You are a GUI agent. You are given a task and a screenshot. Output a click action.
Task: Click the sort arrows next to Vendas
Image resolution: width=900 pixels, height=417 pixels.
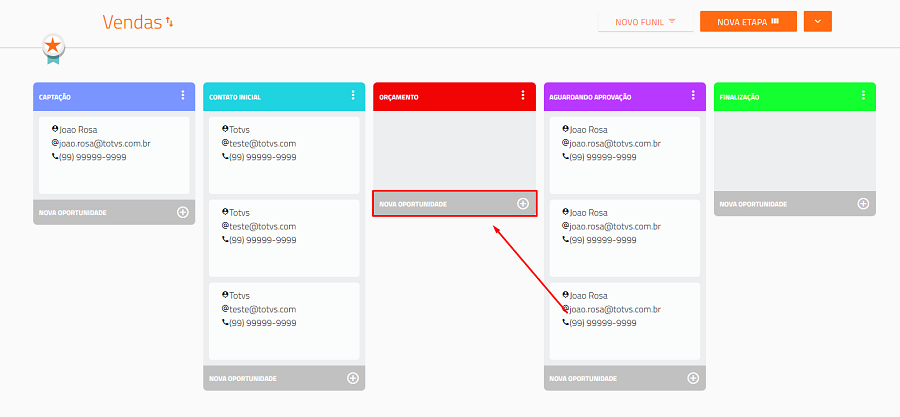click(x=169, y=22)
